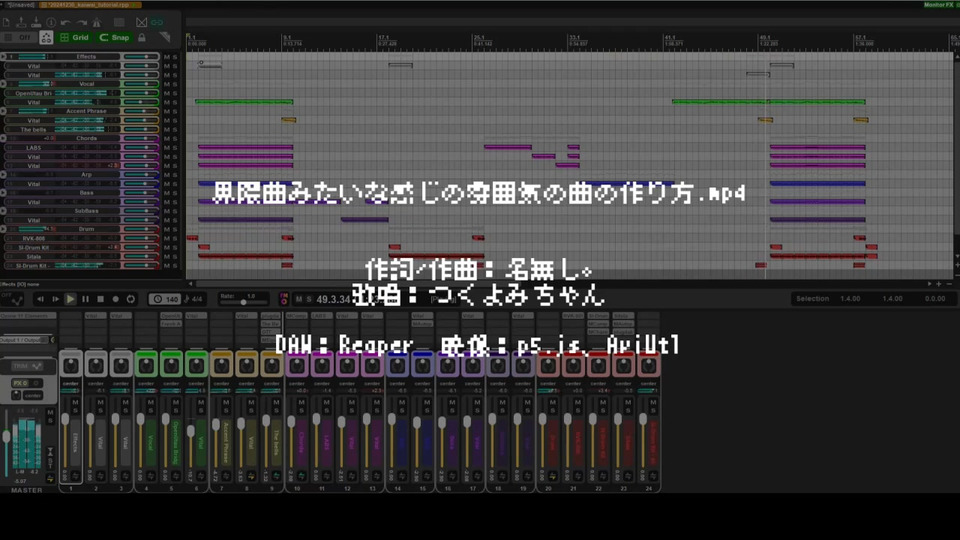Open project settings info icon
Screen dimensions: 960x540
click(51, 23)
